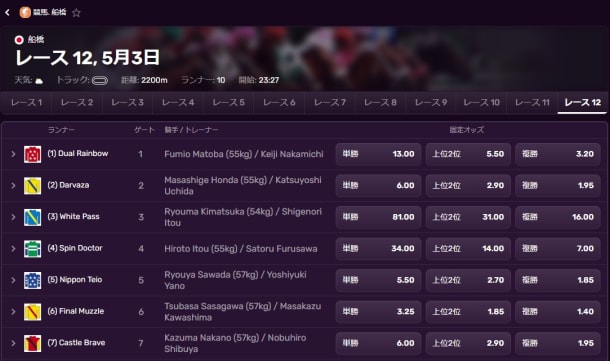Expand the Castle Brave runner row
610x361 pixels.
click(13, 343)
